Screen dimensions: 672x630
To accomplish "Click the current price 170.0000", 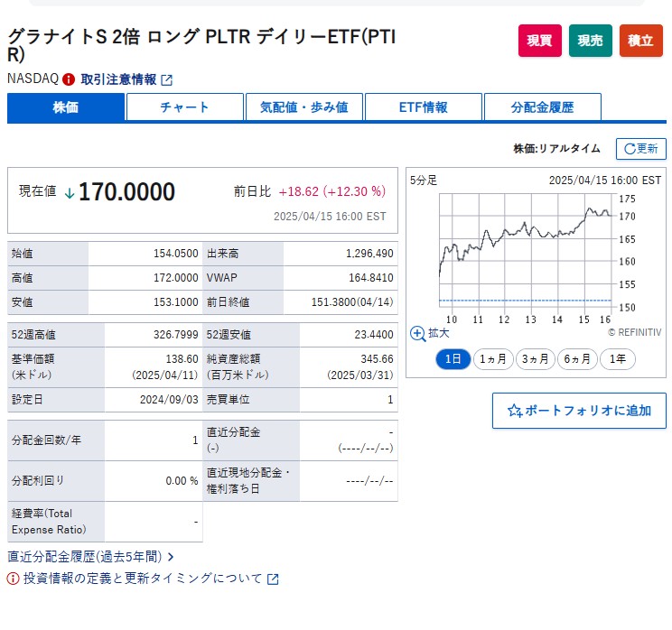I will [126, 191].
